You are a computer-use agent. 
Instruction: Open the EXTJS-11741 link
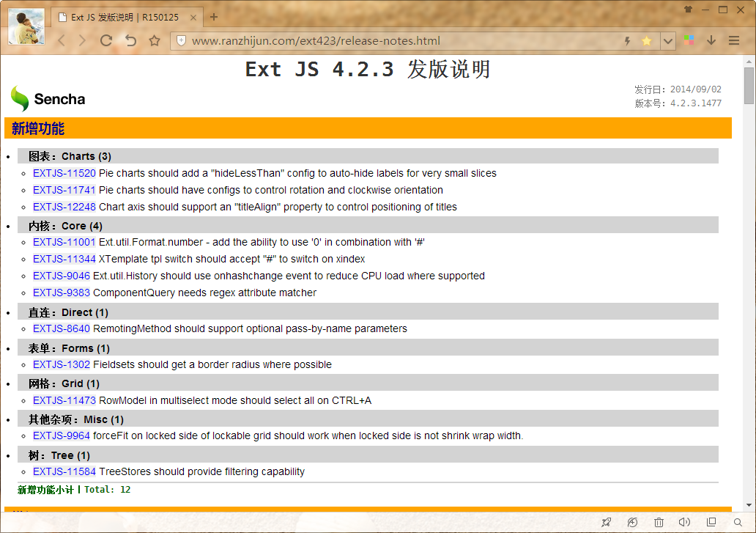[64, 190]
